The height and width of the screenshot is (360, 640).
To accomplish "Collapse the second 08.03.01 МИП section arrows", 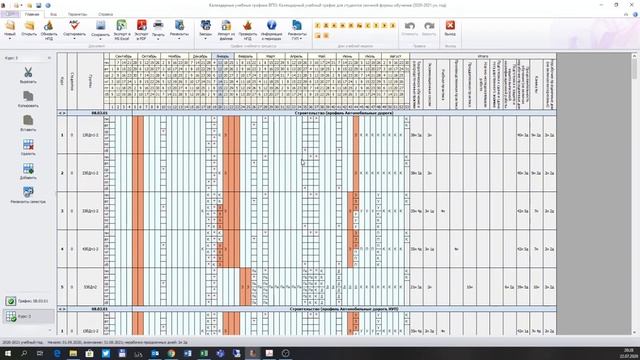I will [62, 309].
